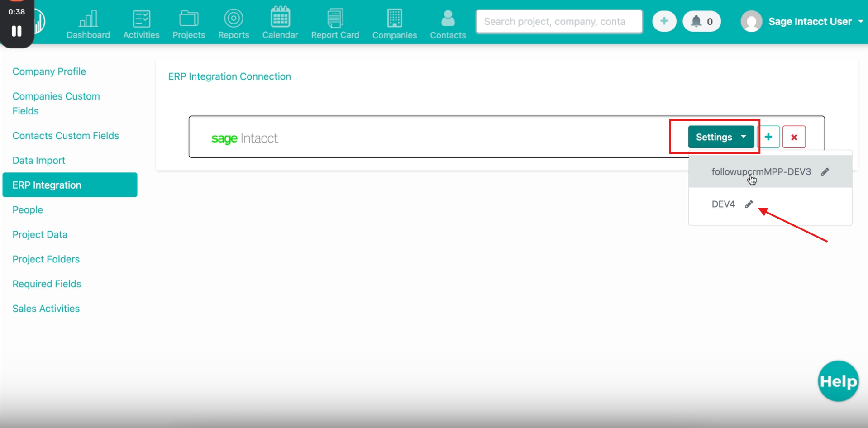Click the red X delete connection button
Viewport: 868px width, 428px height.
[794, 137]
